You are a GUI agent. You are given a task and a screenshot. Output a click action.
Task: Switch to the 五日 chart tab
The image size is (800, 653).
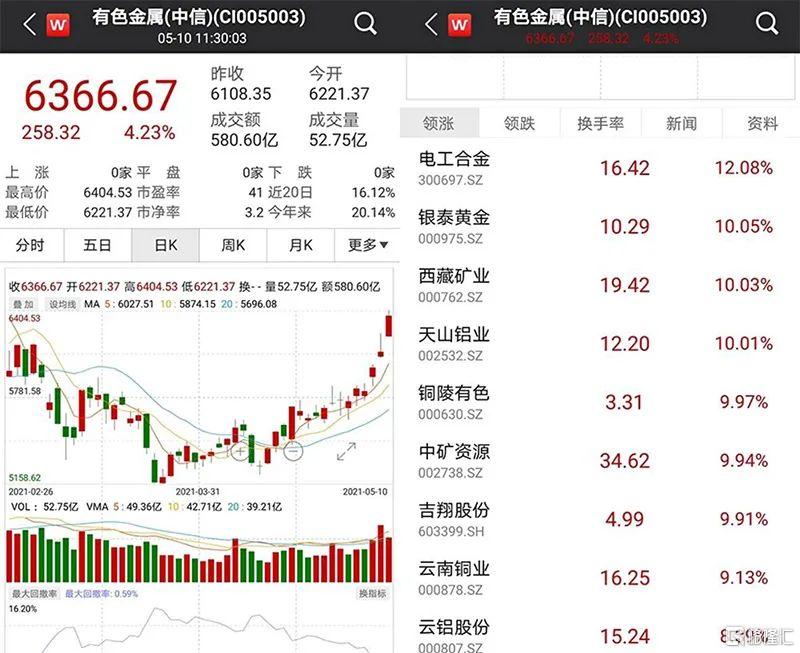(97, 245)
